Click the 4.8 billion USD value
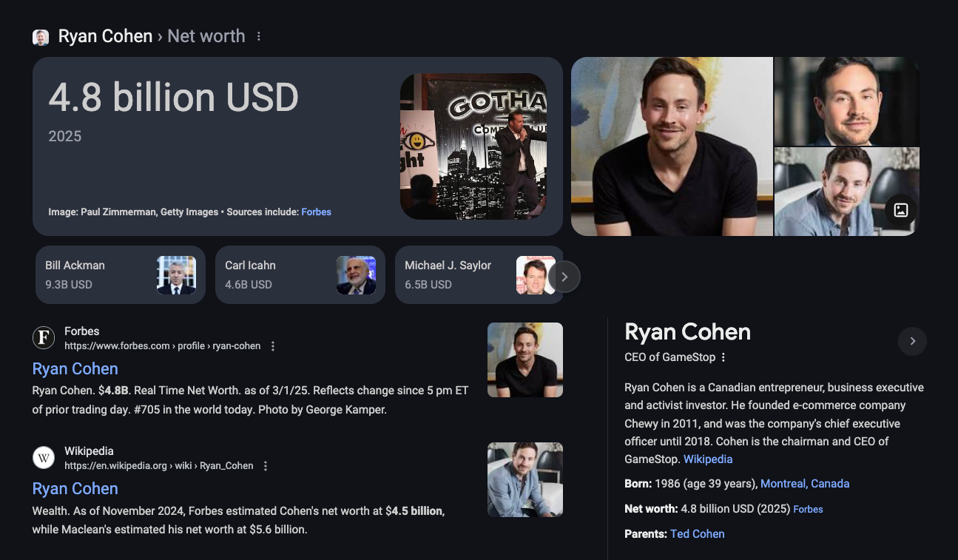This screenshot has height=560, width=958. pyautogui.click(x=174, y=98)
